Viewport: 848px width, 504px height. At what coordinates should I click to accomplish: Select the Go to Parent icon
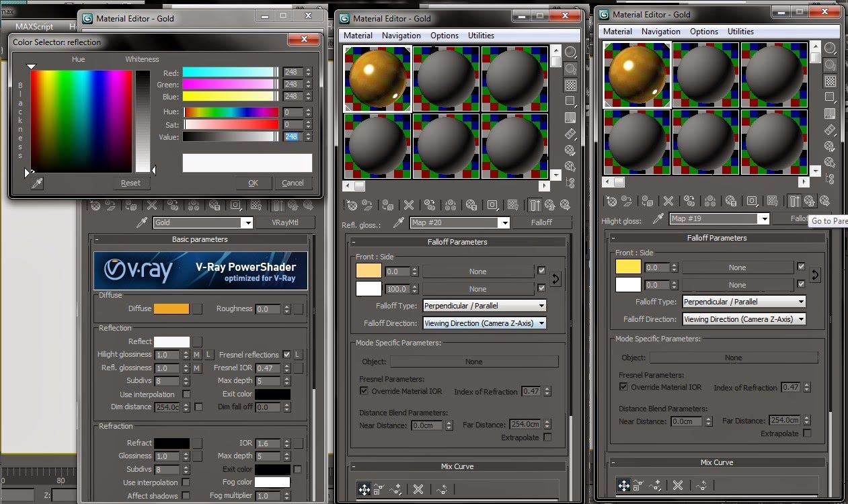click(808, 203)
